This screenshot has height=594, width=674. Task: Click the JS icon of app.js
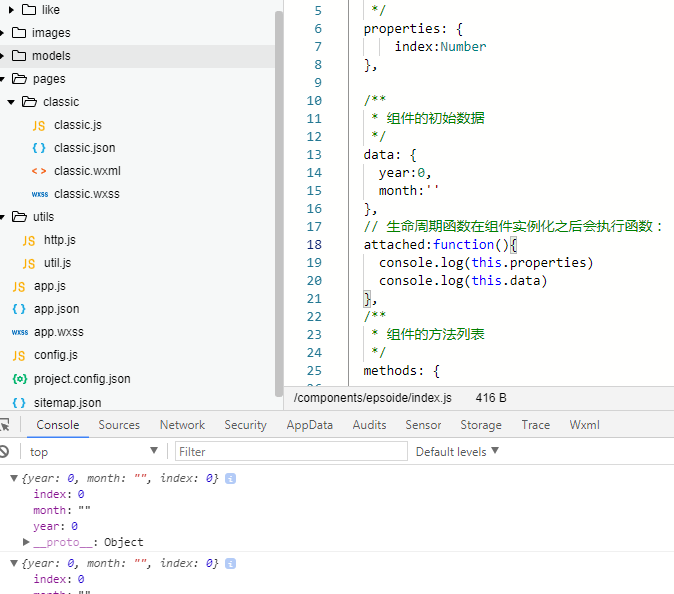(19, 287)
